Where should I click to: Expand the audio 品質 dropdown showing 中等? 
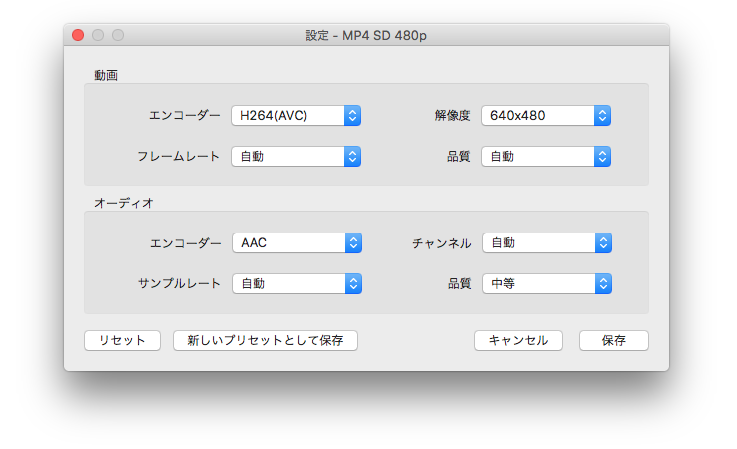point(546,284)
